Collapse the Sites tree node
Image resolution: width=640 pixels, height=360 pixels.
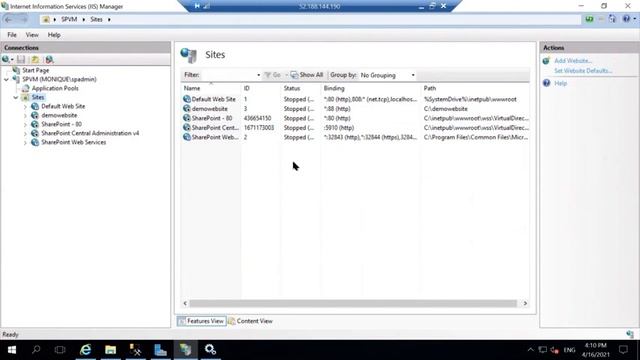(x=16, y=98)
